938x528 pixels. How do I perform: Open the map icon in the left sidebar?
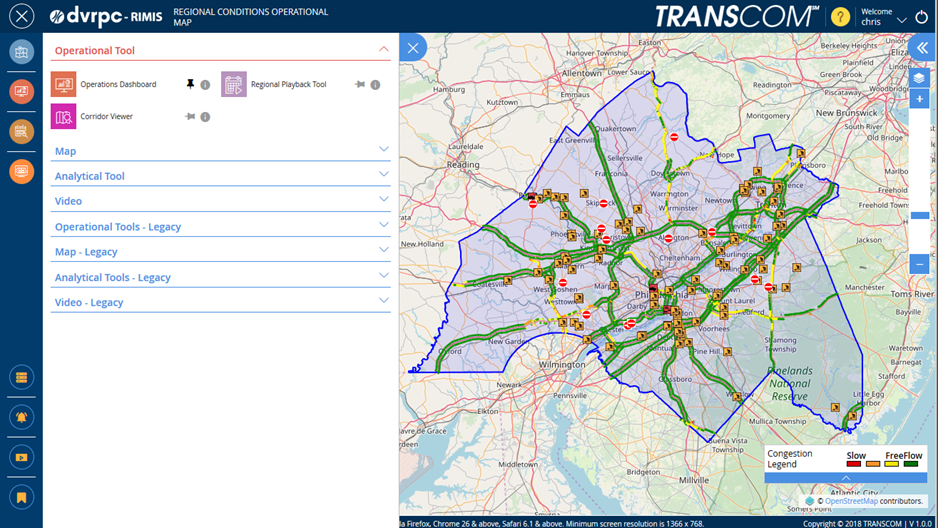22,52
